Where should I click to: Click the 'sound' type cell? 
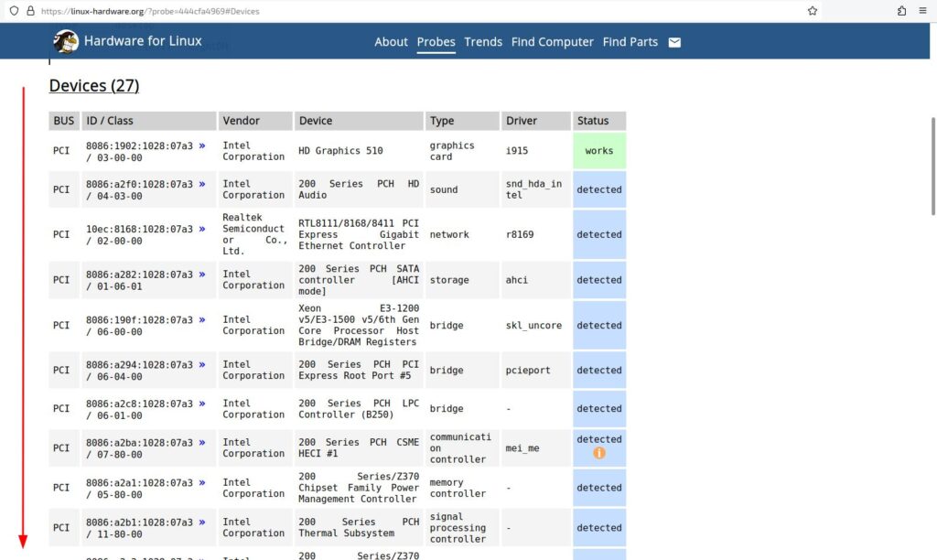462,189
